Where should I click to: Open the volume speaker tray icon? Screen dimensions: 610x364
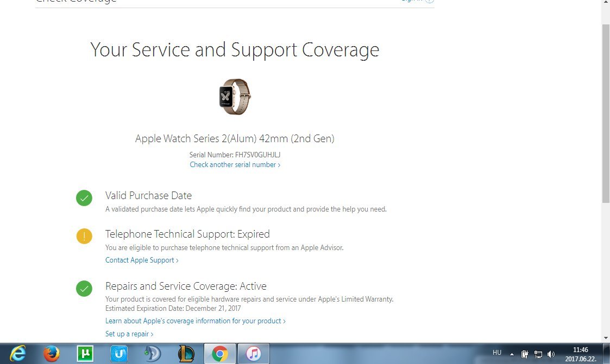(x=551, y=354)
